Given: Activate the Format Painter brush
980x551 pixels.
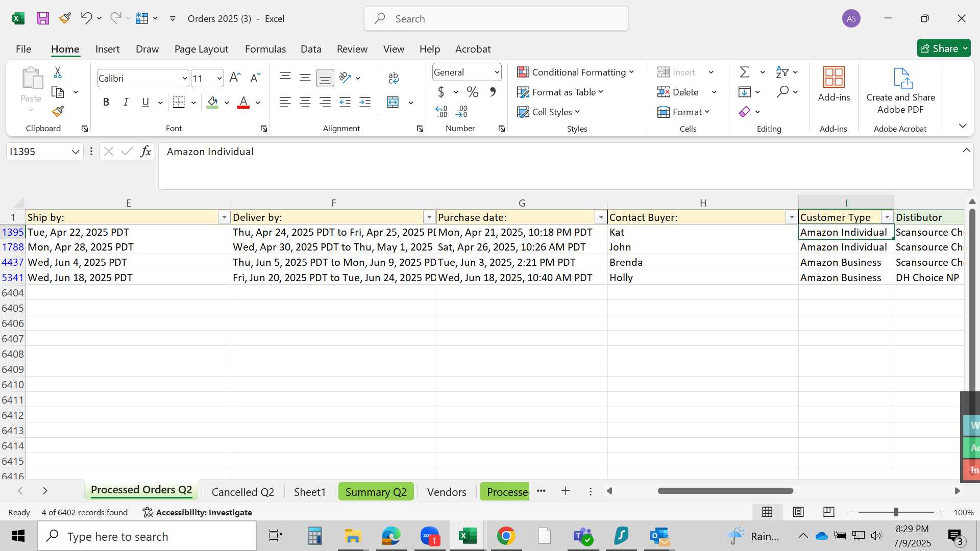Looking at the screenshot, I should [58, 111].
